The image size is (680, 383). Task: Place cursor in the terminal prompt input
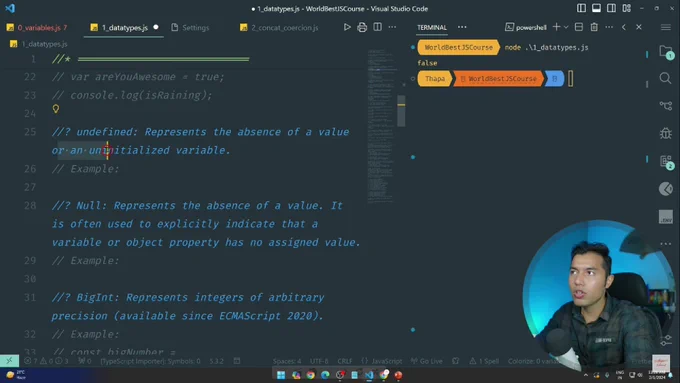click(570, 79)
